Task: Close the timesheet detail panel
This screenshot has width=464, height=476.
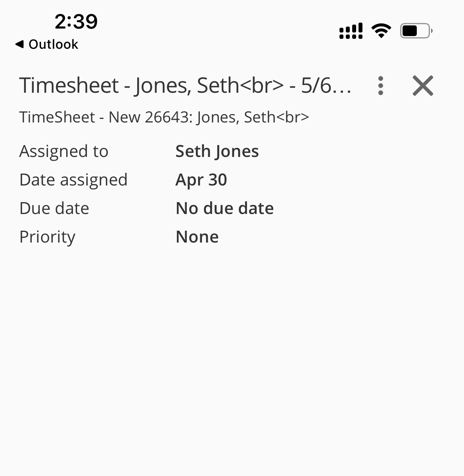Action: tap(423, 86)
